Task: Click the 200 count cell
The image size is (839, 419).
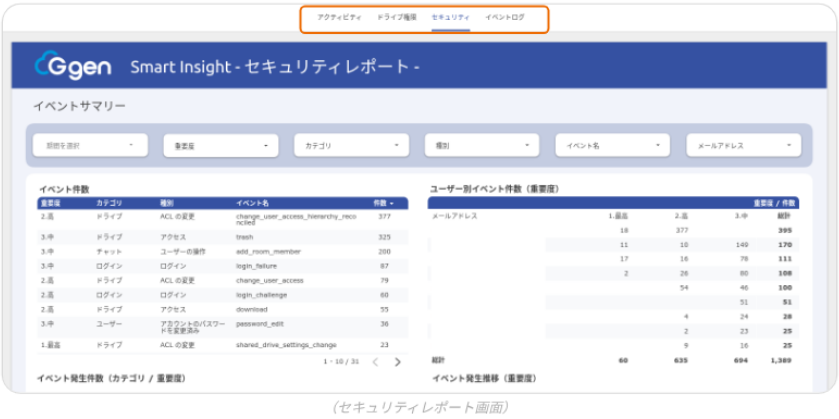Action: pyautogui.click(x=384, y=252)
